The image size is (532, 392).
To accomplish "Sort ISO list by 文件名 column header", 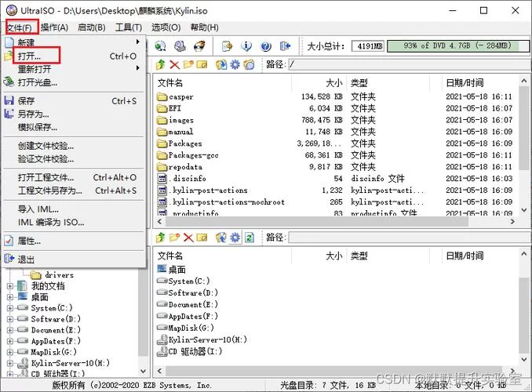I will [223, 83].
